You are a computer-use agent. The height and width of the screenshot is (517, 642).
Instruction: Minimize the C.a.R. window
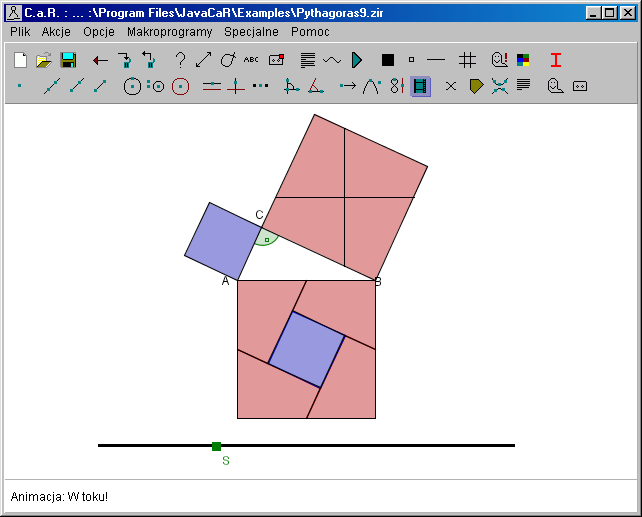[593, 13]
